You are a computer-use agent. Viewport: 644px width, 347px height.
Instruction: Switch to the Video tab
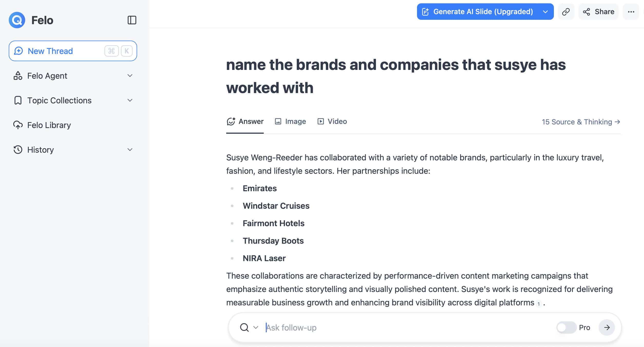[332, 121]
